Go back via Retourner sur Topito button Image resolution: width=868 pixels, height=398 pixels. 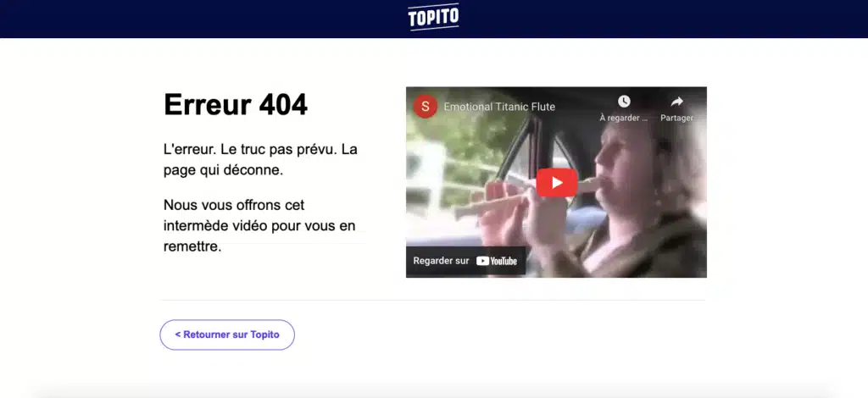coord(227,334)
